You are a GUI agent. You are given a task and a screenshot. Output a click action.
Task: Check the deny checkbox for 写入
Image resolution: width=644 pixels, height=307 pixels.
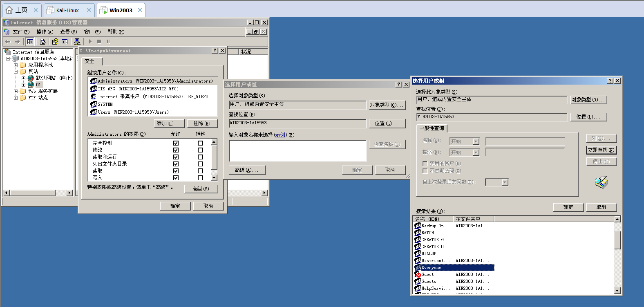click(200, 178)
